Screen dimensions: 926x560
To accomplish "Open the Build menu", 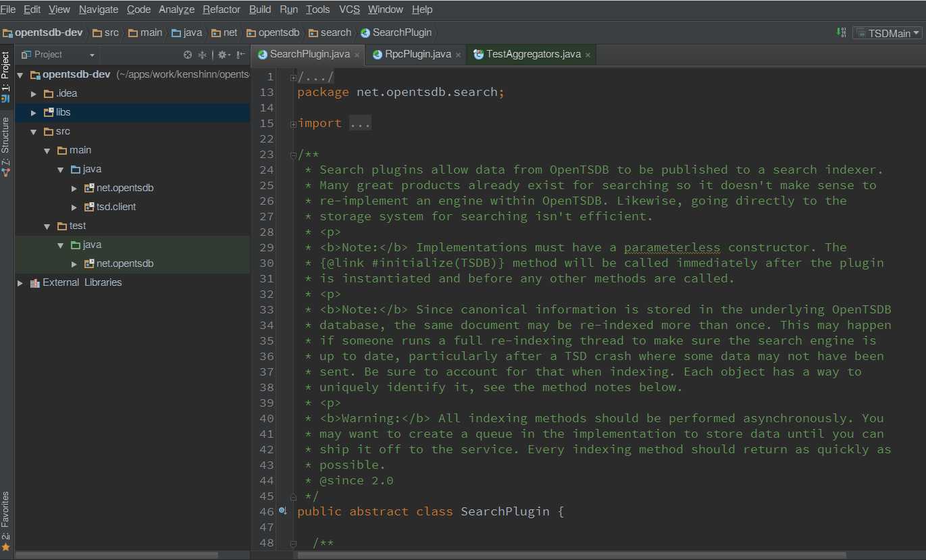I will point(260,9).
